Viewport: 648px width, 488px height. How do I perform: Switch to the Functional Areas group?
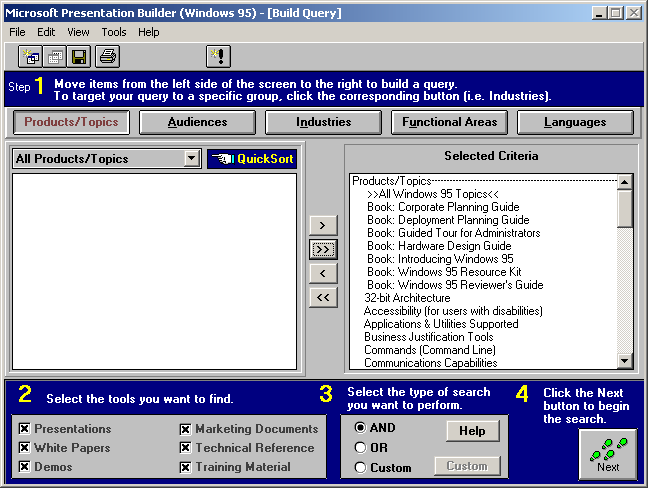pyautogui.click(x=450, y=122)
